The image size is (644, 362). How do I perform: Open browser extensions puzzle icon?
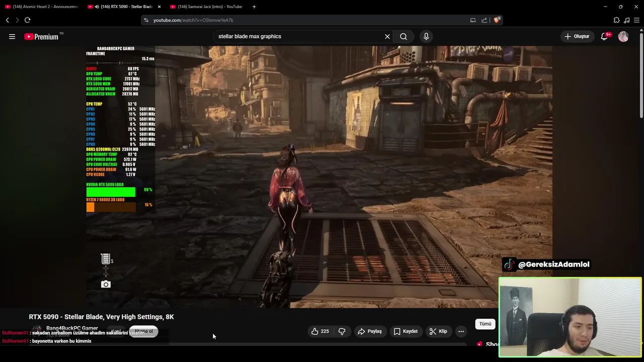pos(616,20)
